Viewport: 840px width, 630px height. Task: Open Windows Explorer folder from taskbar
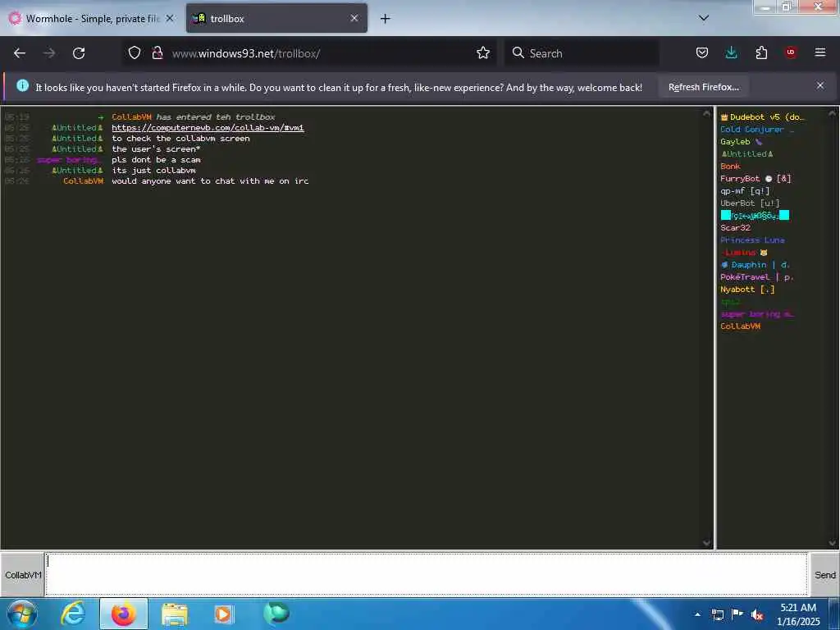[x=175, y=614]
